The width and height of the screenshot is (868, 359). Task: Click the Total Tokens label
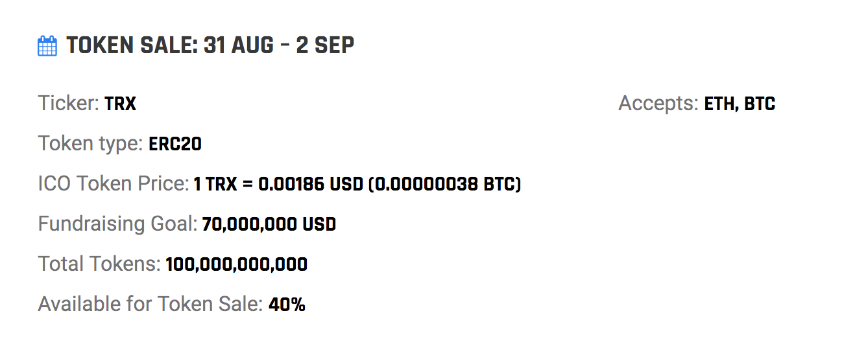coord(99,264)
